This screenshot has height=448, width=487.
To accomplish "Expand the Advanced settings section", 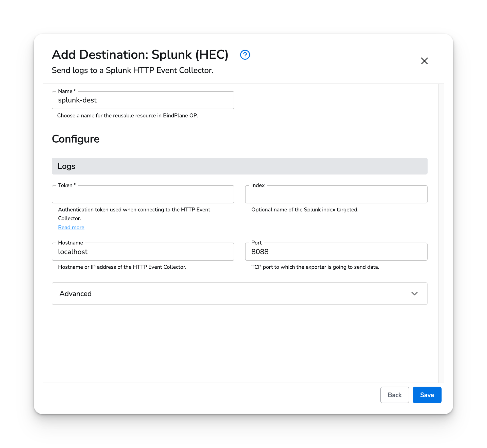I will coord(239,294).
